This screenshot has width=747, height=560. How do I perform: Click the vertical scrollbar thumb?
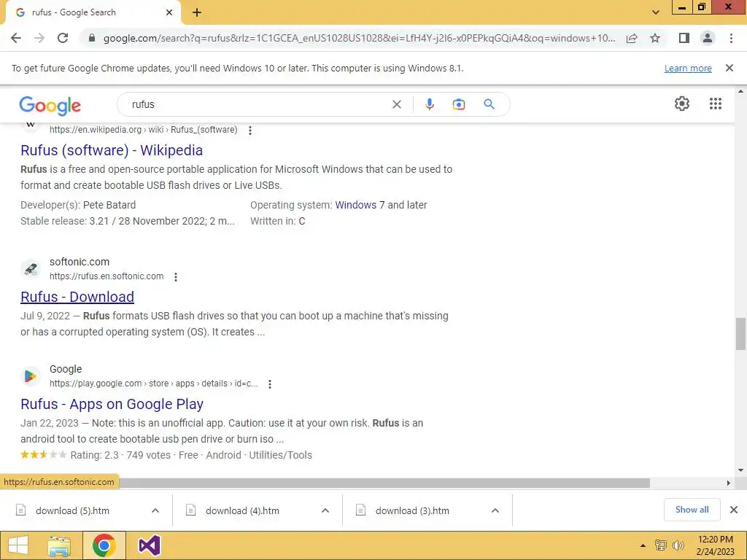tap(740, 334)
